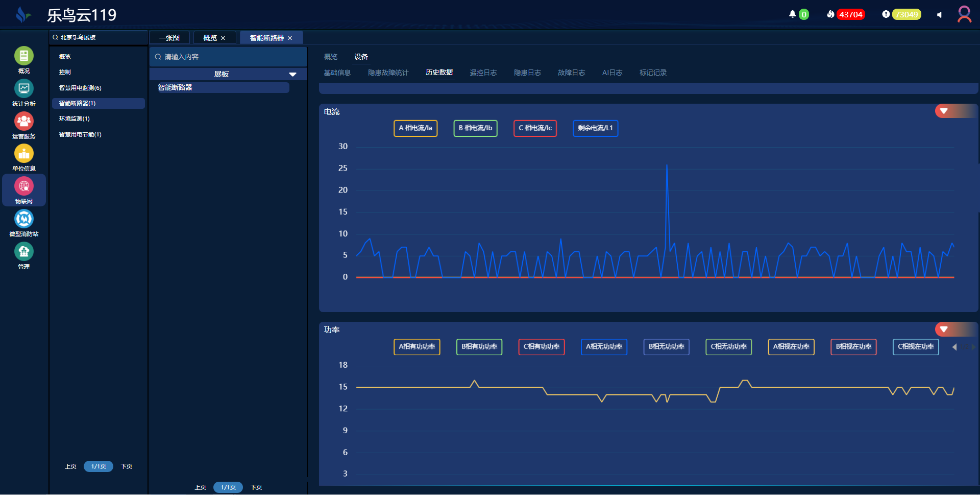Toggle C相电流/Ic legend series
This screenshot has width=980, height=495.
click(x=535, y=128)
